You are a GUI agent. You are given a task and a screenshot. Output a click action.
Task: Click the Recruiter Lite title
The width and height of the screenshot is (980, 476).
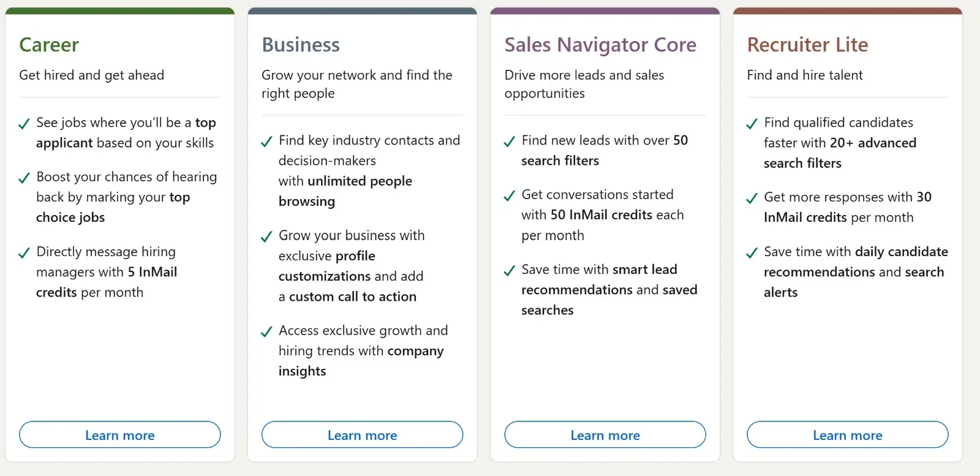[807, 45]
